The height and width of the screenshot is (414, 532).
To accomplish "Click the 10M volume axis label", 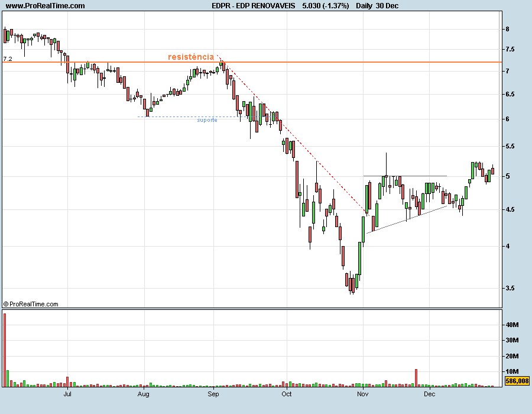I will click(x=512, y=371).
